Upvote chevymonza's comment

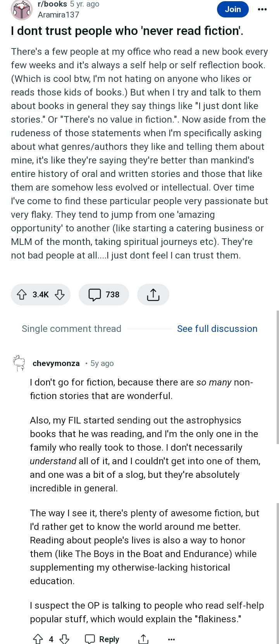38,639
